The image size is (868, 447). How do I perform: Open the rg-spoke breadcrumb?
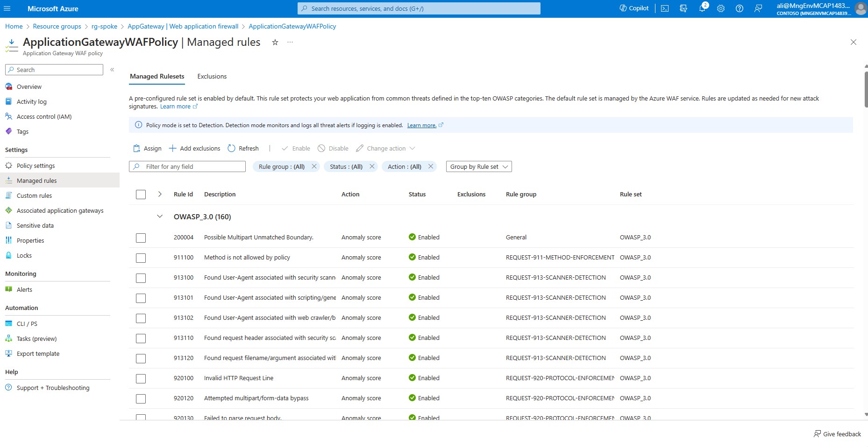click(104, 26)
